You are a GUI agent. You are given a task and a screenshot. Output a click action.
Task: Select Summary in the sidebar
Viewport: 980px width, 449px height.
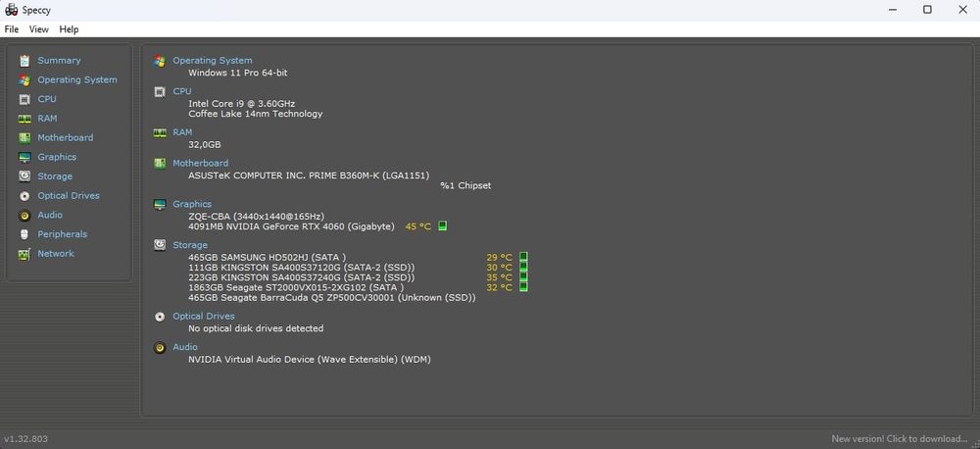click(x=59, y=61)
